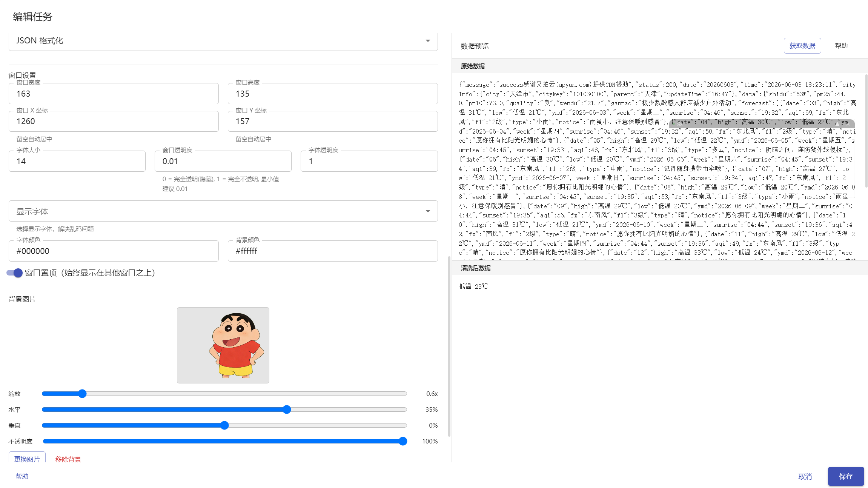This screenshot has width=868, height=488.
Task: Click the 35% horizontal value
Action: (x=432, y=409)
